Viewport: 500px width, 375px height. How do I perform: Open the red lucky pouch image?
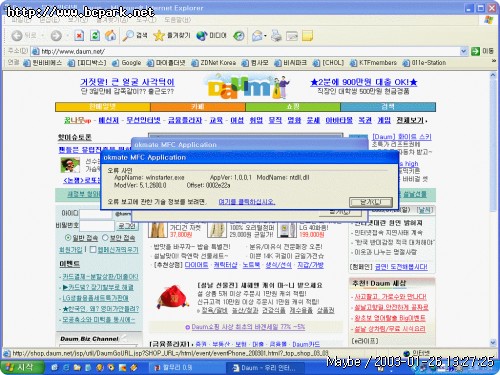[x=172, y=297]
